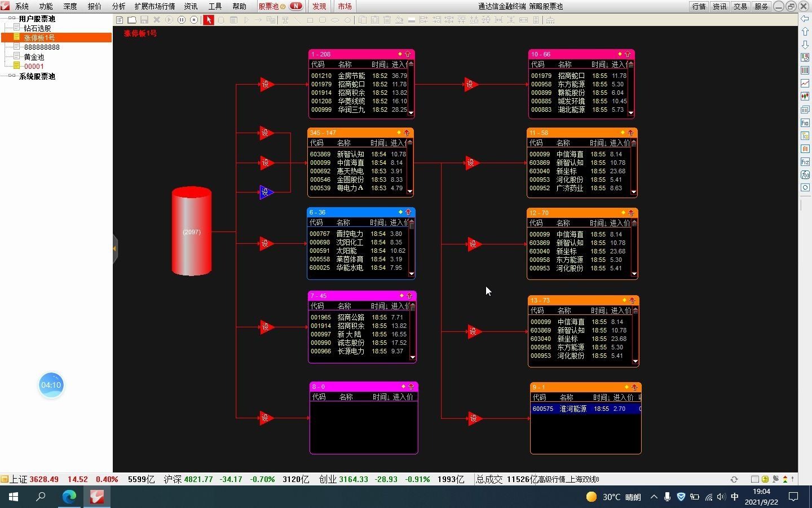This screenshot has width=812, height=508.
Task: Click the 资讯 button at top right
Action: (720, 6)
